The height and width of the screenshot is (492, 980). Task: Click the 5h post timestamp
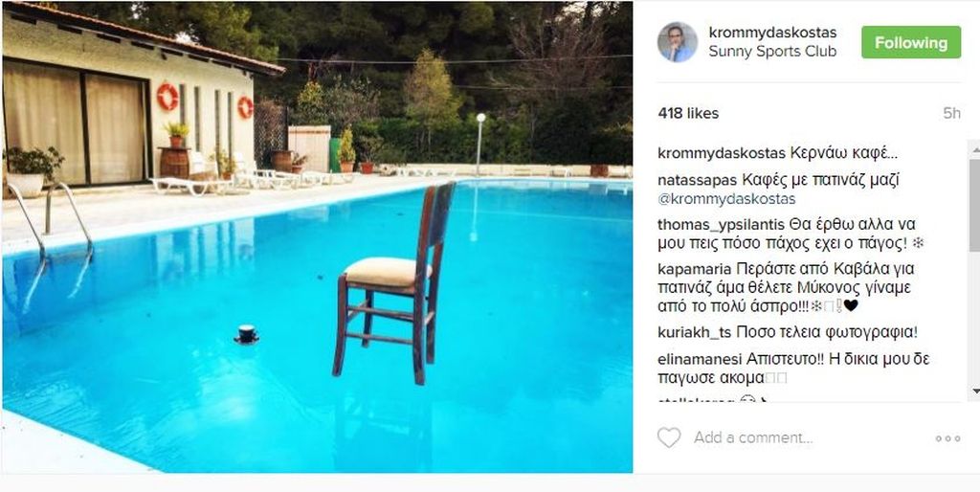point(951,113)
